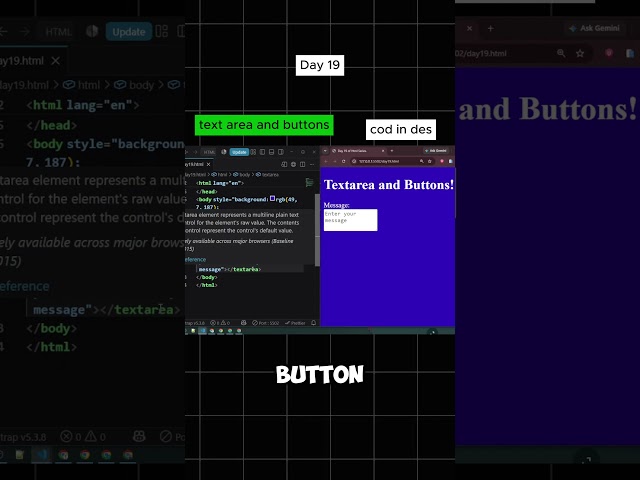Toggle the secondary sidebar in the inset VS Code title bar
Image resolution: width=640 pixels, height=480 pixels.
(281, 152)
